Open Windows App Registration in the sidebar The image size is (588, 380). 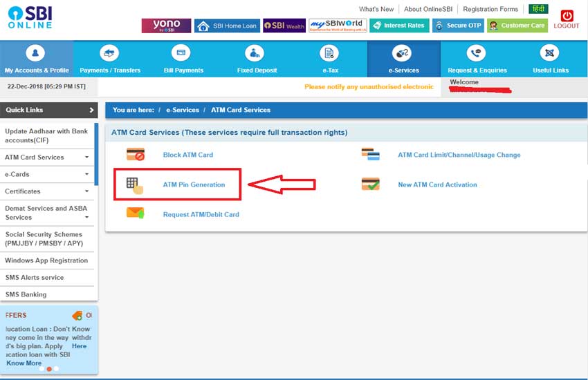[47, 260]
